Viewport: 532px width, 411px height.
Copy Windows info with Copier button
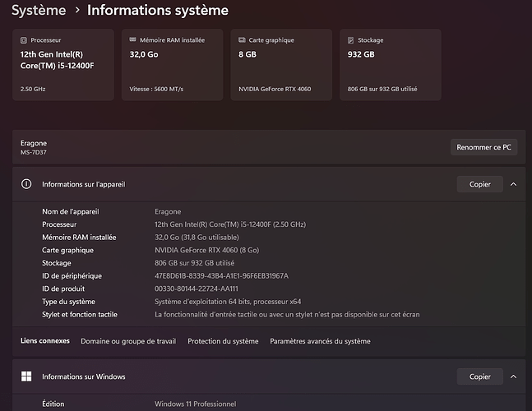479,376
